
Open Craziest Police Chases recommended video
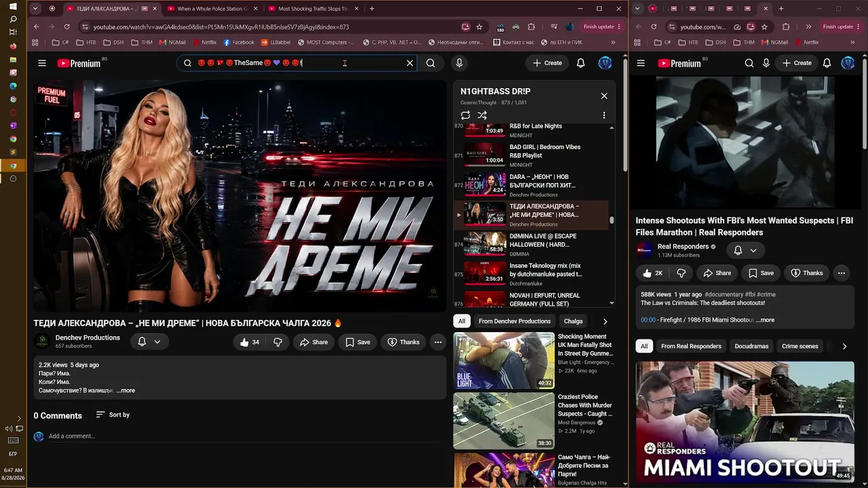504,421
